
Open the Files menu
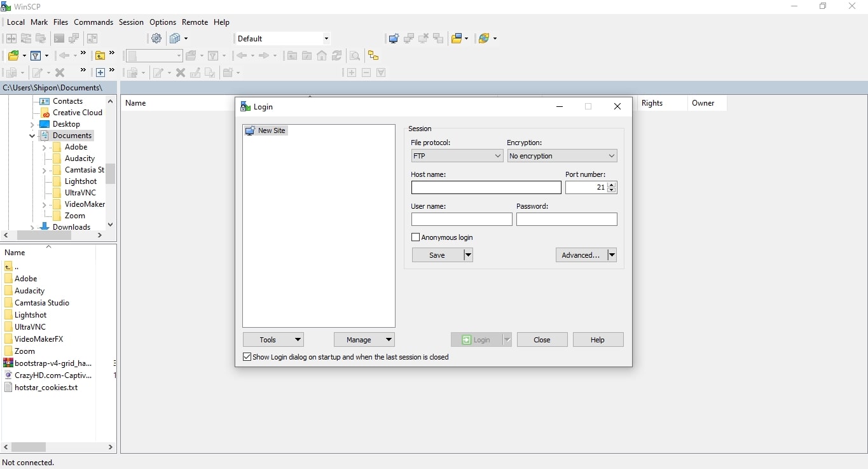click(x=60, y=22)
